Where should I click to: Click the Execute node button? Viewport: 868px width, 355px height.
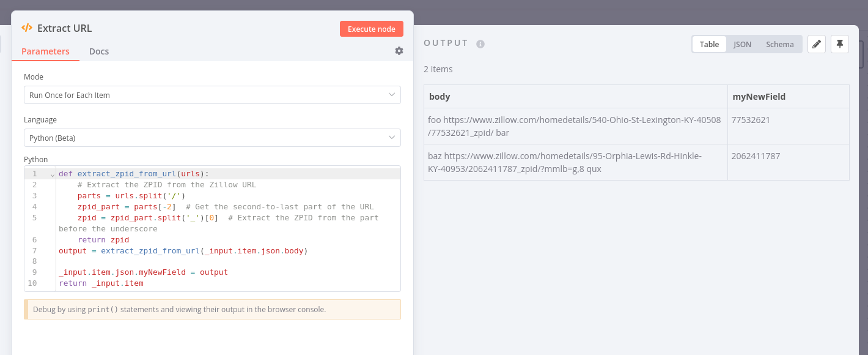[372, 29]
